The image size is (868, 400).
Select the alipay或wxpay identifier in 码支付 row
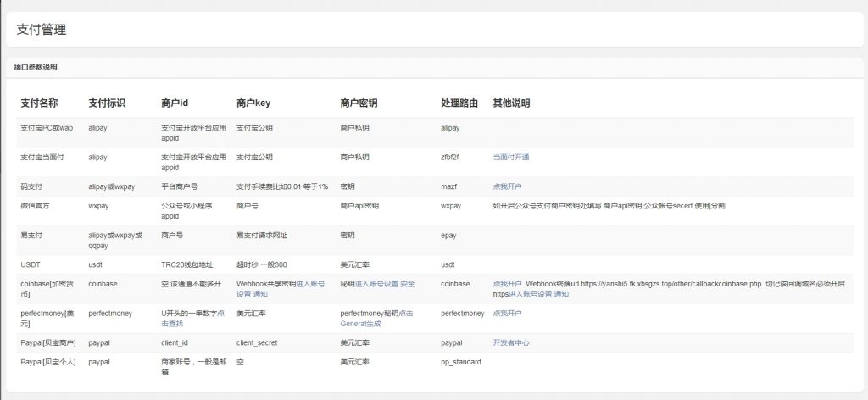coord(112,186)
